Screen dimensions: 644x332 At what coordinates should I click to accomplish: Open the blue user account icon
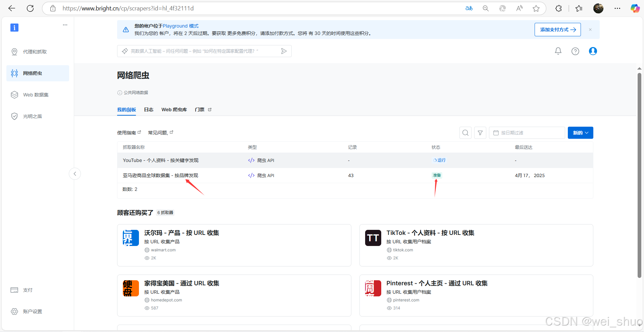593,51
